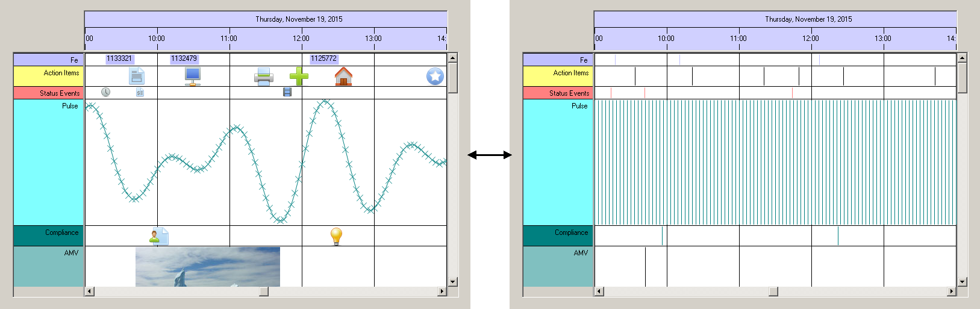Click the green plus action item icon
The image size is (980, 309).
[x=299, y=76]
